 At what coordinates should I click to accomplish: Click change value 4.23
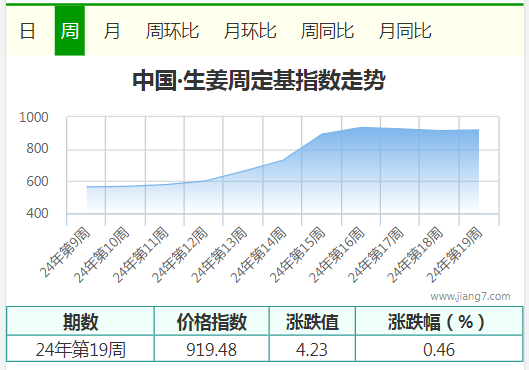pyautogui.click(x=312, y=349)
